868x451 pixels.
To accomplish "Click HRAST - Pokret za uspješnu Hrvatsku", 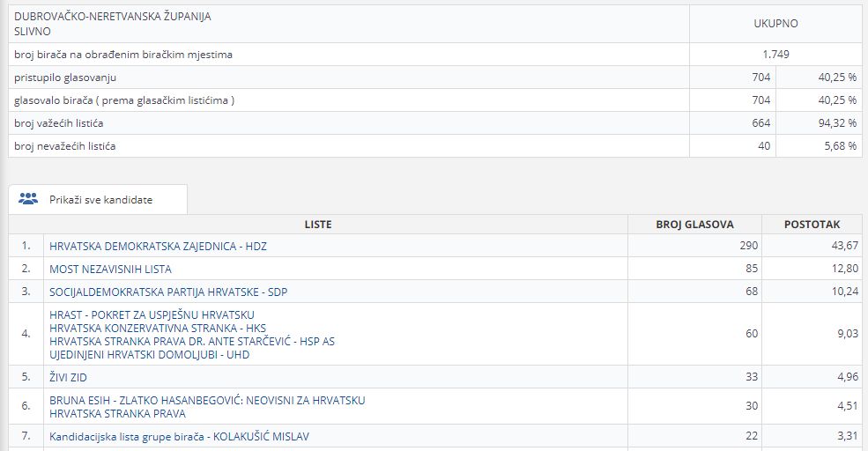I will (x=152, y=314).
